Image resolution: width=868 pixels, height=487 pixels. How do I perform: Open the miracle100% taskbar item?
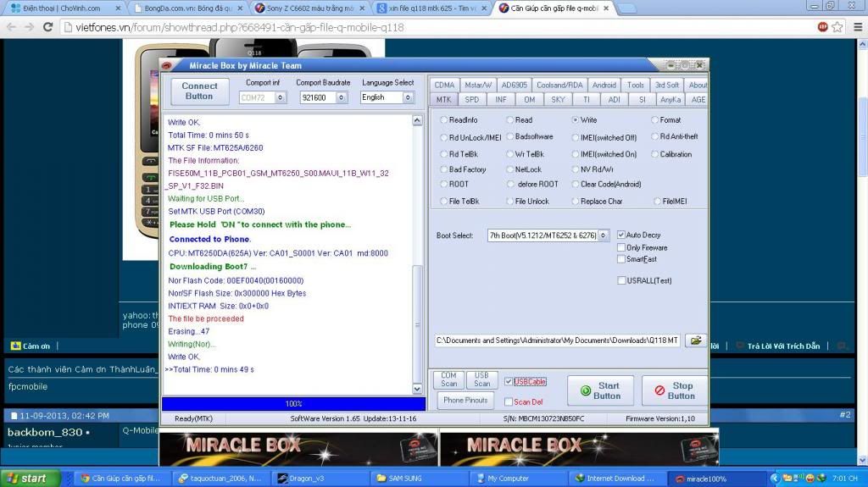tap(717, 479)
